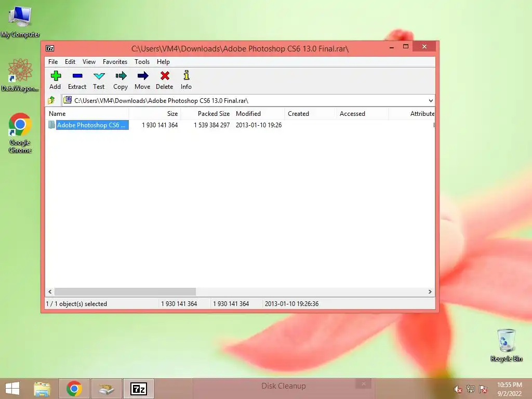The height and width of the screenshot is (399, 532).
Task: Run Test on the archive
Action: click(x=99, y=80)
